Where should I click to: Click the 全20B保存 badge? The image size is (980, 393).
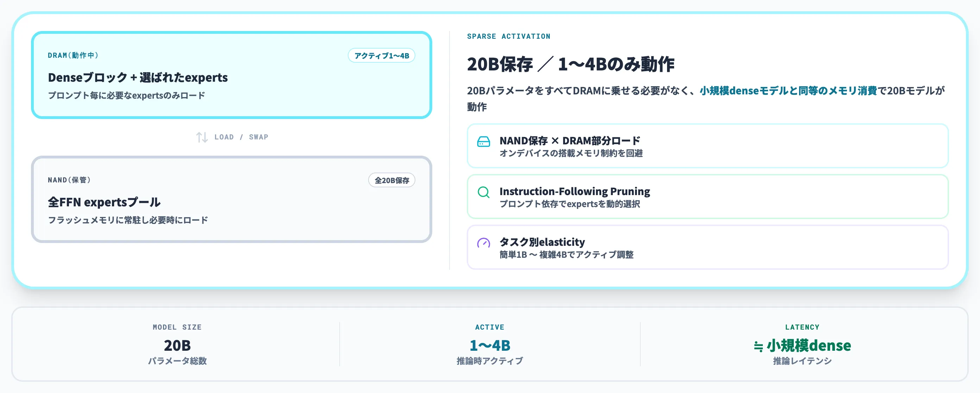392,180
